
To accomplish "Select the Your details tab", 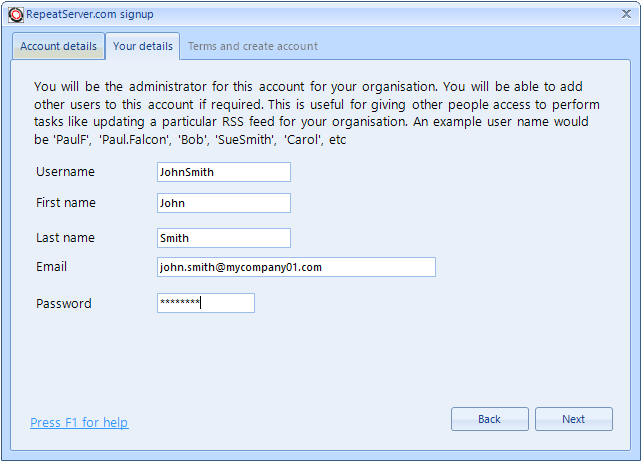I will pos(142,46).
